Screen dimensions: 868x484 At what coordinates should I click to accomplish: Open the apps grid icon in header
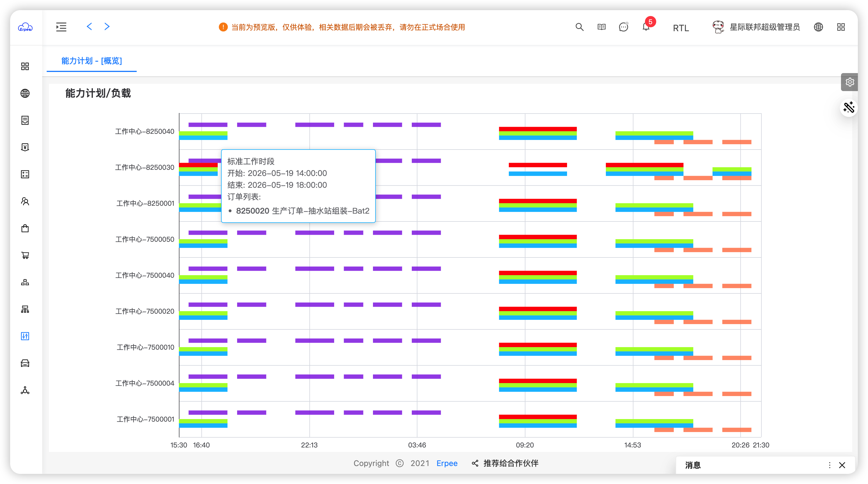(841, 27)
